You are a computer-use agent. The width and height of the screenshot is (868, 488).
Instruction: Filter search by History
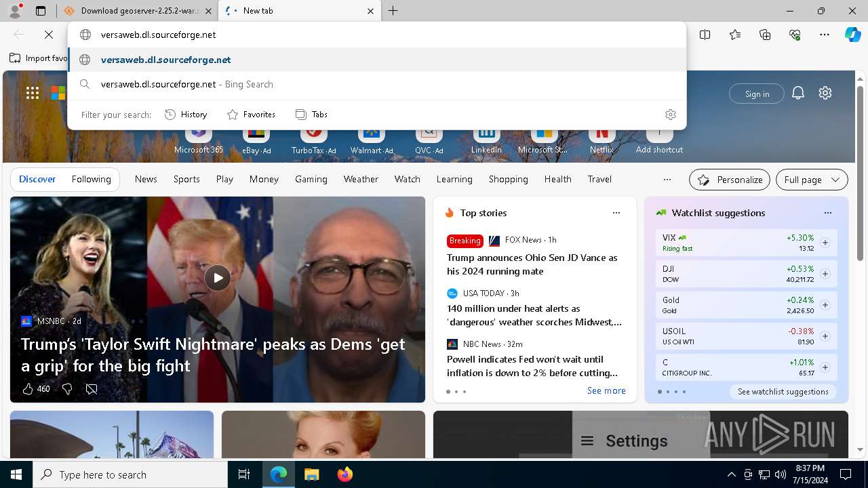click(x=186, y=115)
